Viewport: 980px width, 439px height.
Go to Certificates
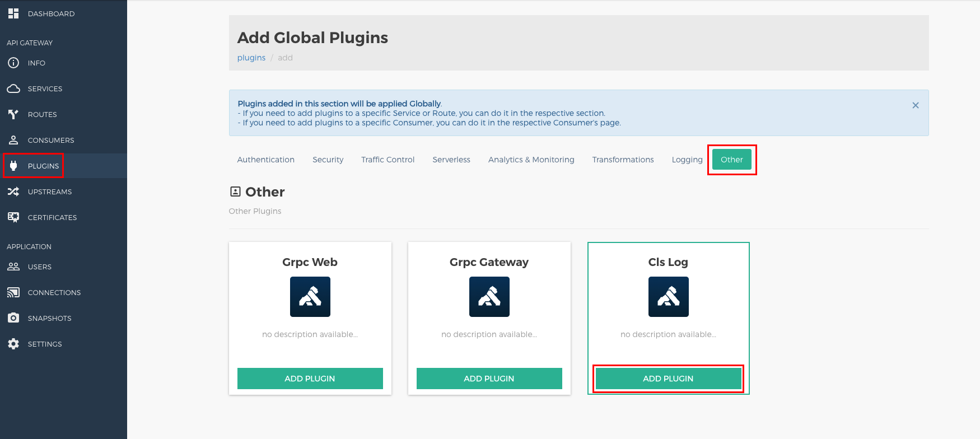pyautogui.click(x=63, y=217)
